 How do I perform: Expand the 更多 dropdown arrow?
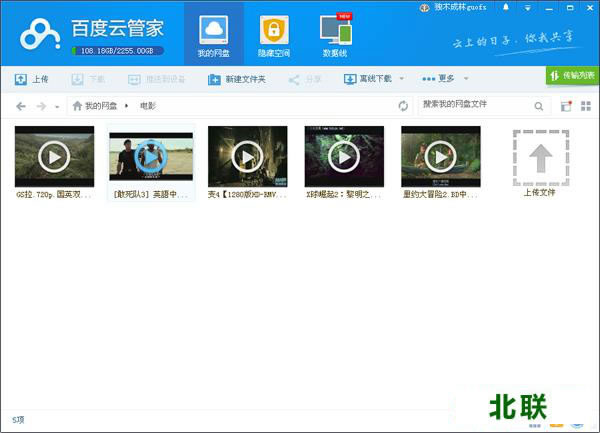point(466,78)
